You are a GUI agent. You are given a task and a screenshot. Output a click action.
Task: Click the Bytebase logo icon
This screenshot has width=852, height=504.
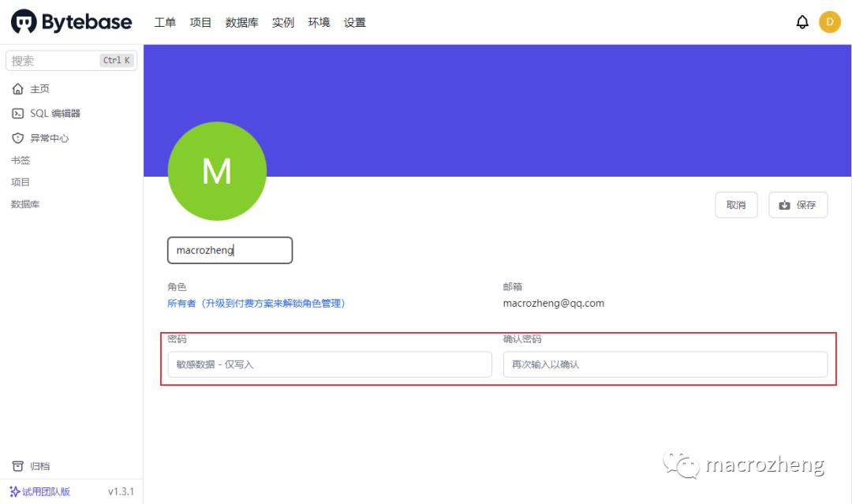coord(22,21)
